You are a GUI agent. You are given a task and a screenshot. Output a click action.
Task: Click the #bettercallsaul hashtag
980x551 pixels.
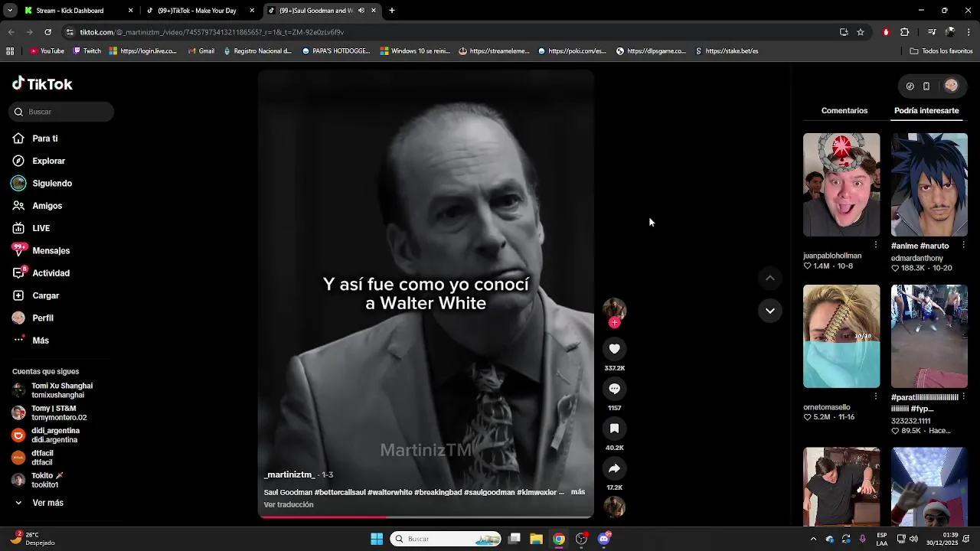[x=340, y=492]
